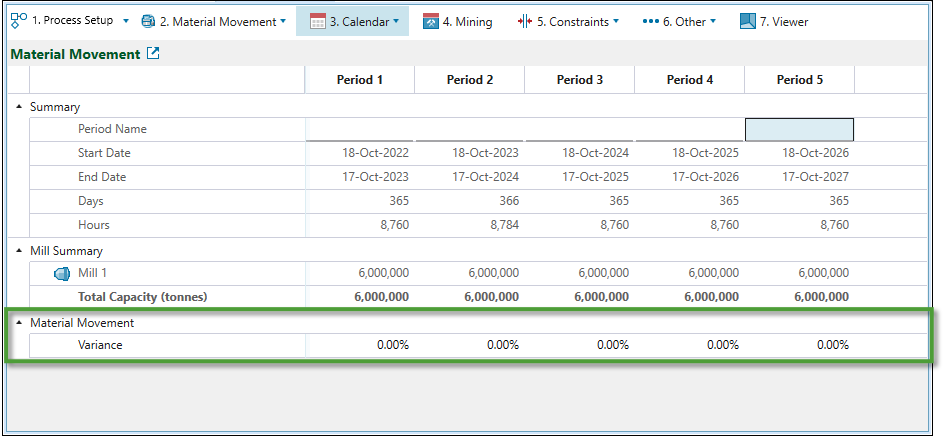Click the Material Movement truck icon
Image resolution: width=944 pixels, height=439 pixels.
(148, 21)
